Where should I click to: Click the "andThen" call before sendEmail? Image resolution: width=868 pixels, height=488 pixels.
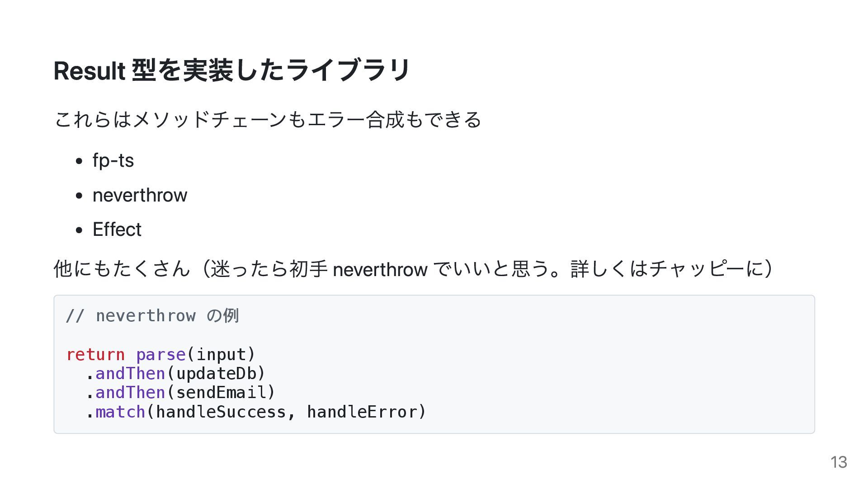pos(130,393)
